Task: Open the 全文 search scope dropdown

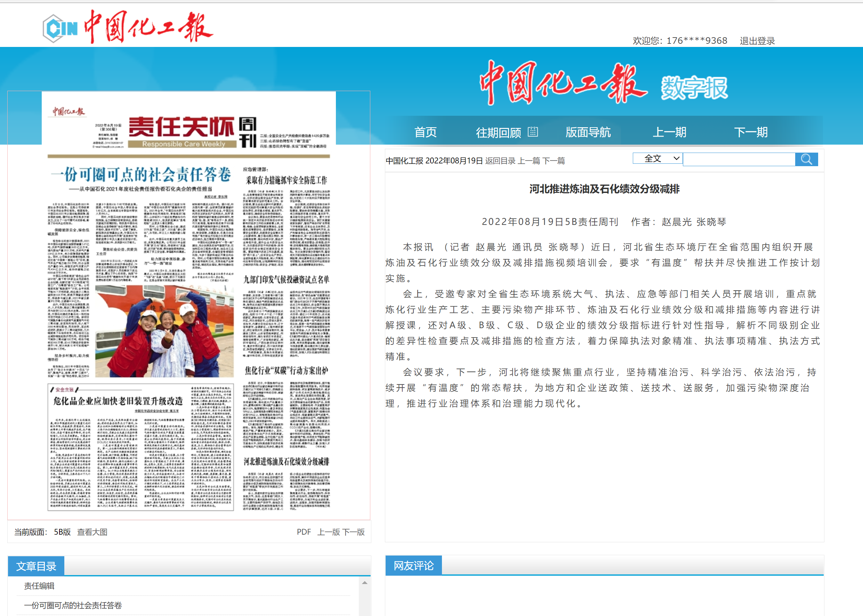Action: click(x=658, y=159)
